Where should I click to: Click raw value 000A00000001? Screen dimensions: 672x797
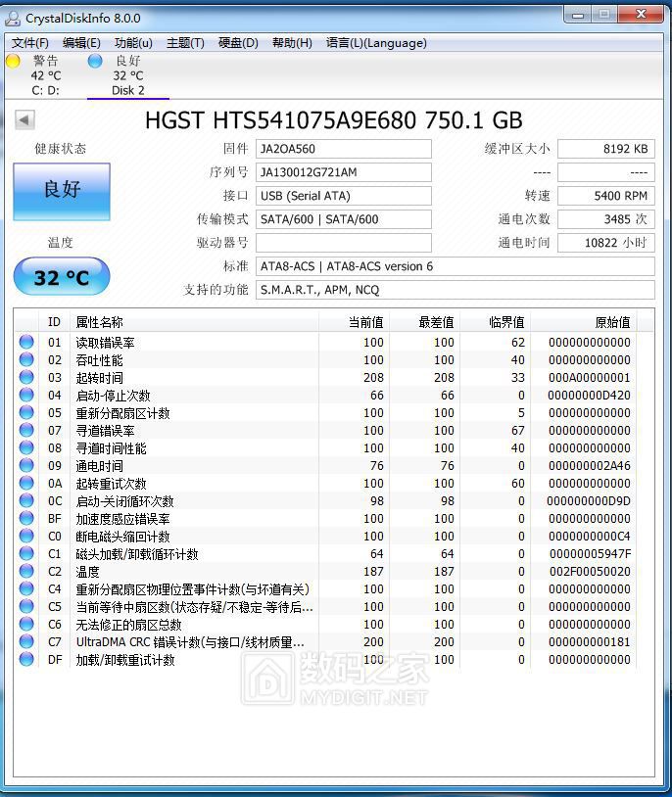point(589,378)
